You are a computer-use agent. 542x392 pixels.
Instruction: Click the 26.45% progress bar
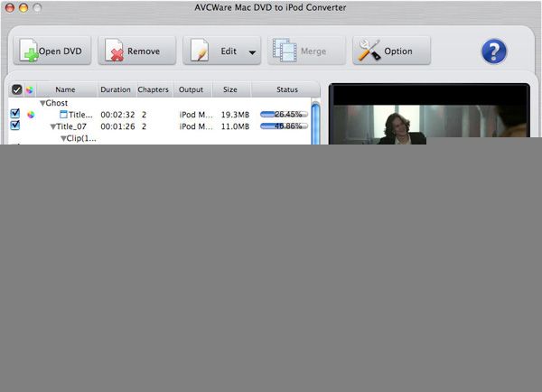pyautogui.click(x=284, y=114)
